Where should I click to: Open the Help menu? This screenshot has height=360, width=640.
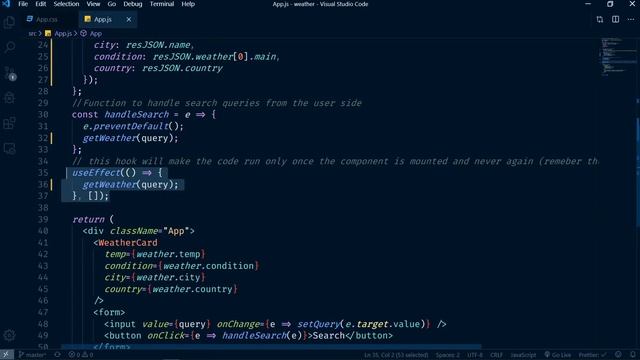tap(188, 4)
